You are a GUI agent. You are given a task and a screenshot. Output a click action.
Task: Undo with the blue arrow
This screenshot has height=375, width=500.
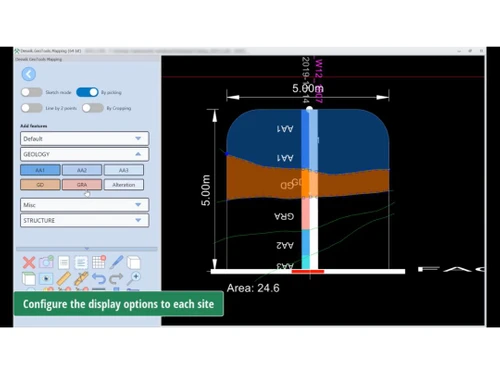coord(99,278)
